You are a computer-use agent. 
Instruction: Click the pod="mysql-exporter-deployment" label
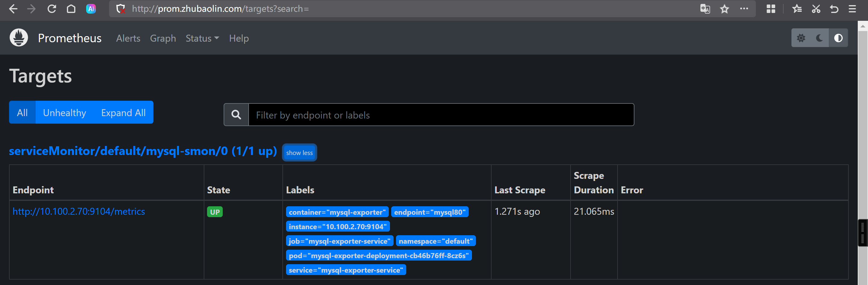379,255
